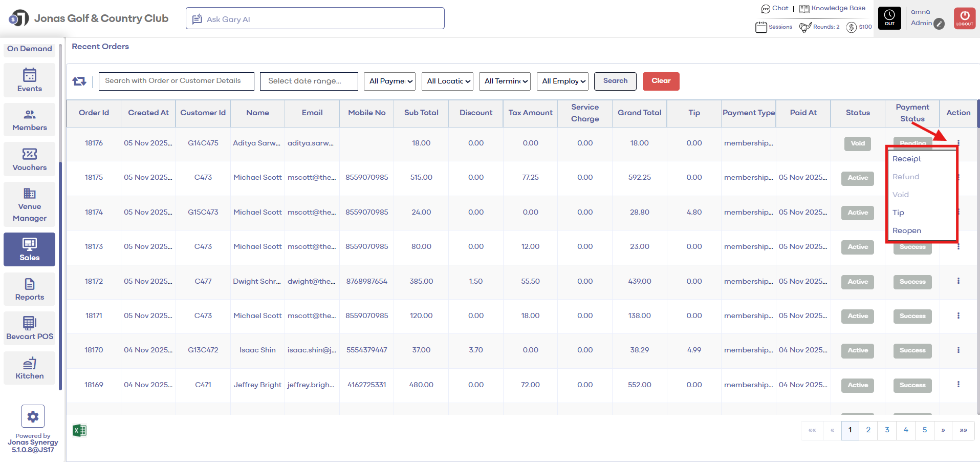Viewport: 980px width, 462px height.
Task: Jump to the last page arrow
Action: 963,430
